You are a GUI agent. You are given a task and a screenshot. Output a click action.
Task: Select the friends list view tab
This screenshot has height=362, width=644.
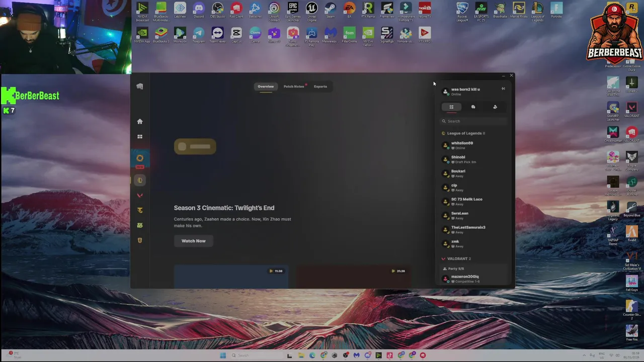tap(451, 107)
